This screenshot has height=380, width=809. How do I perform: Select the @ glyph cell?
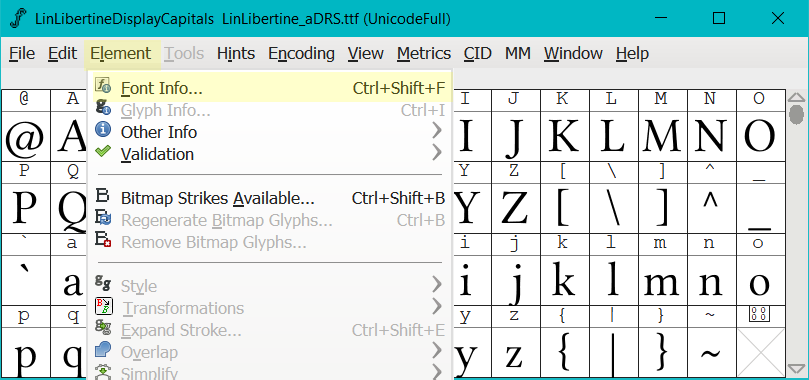pos(25,136)
